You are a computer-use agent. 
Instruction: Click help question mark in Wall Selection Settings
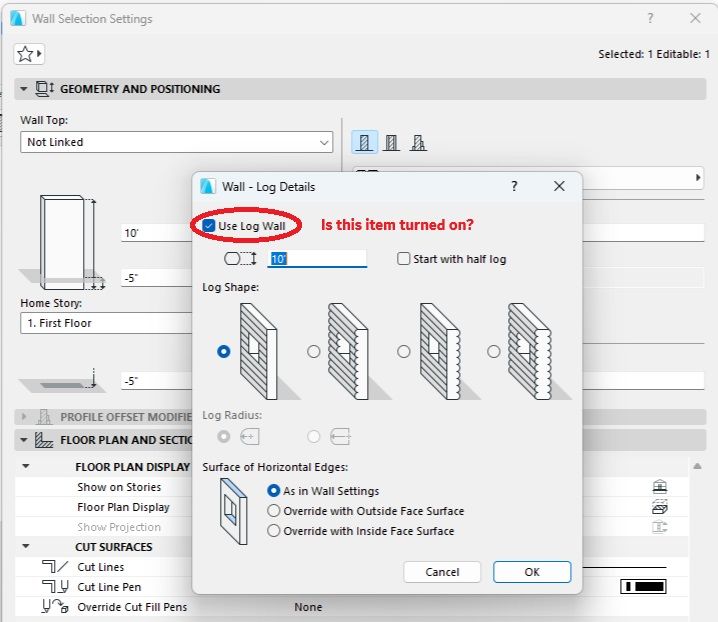pyautogui.click(x=650, y=18)
